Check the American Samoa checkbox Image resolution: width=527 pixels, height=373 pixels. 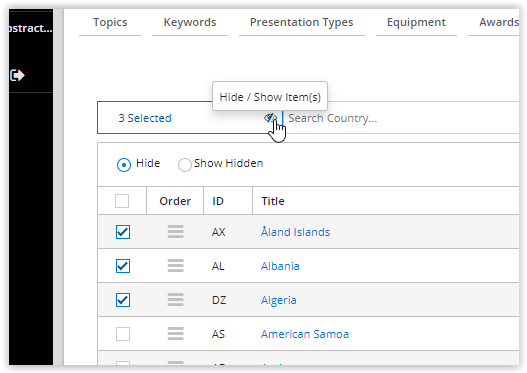tap(123, 334)
